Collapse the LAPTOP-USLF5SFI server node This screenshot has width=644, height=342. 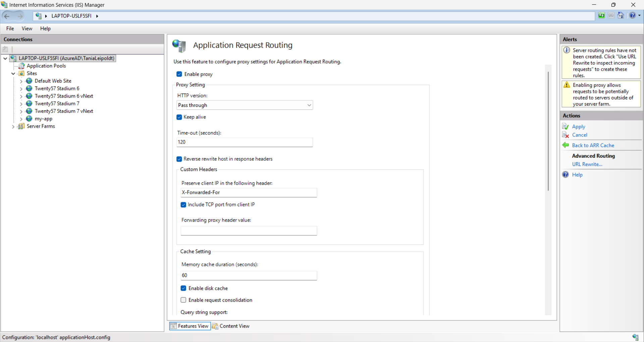coord(5,58)
